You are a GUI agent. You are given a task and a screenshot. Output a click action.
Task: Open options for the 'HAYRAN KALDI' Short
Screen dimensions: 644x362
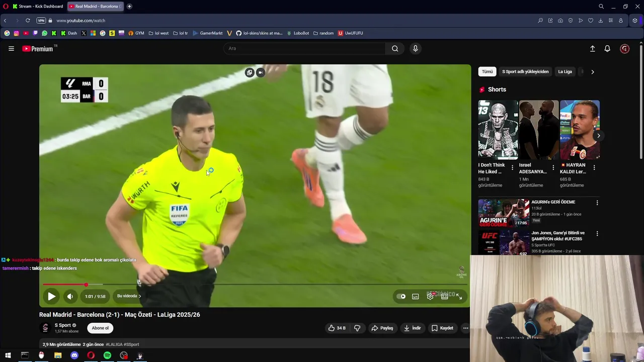(x=594, y=168)
